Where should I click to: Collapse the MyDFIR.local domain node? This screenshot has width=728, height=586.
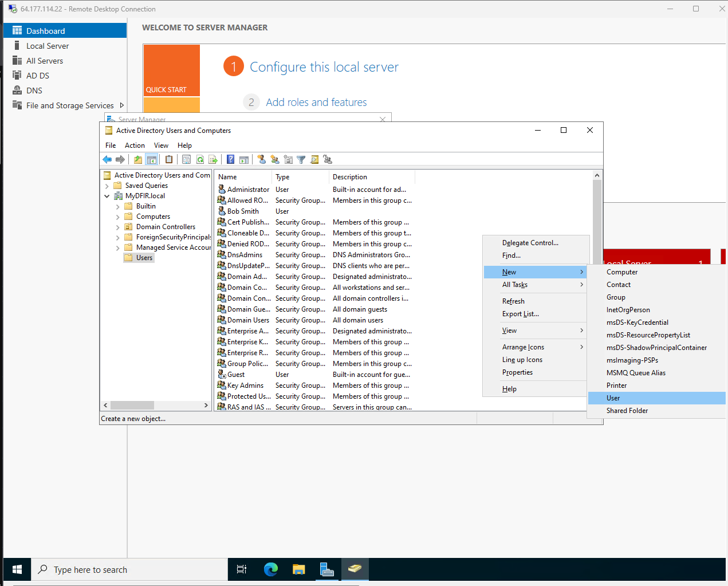click(107, 196)
